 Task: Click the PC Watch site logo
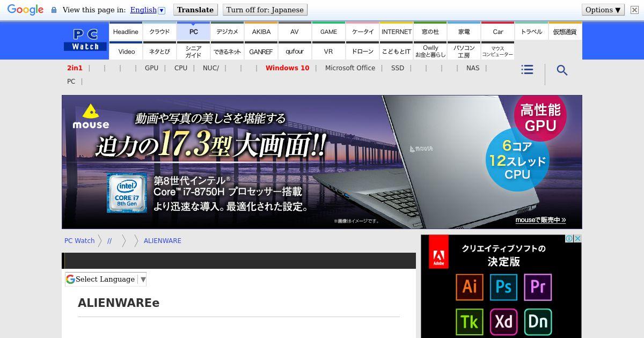85,40
